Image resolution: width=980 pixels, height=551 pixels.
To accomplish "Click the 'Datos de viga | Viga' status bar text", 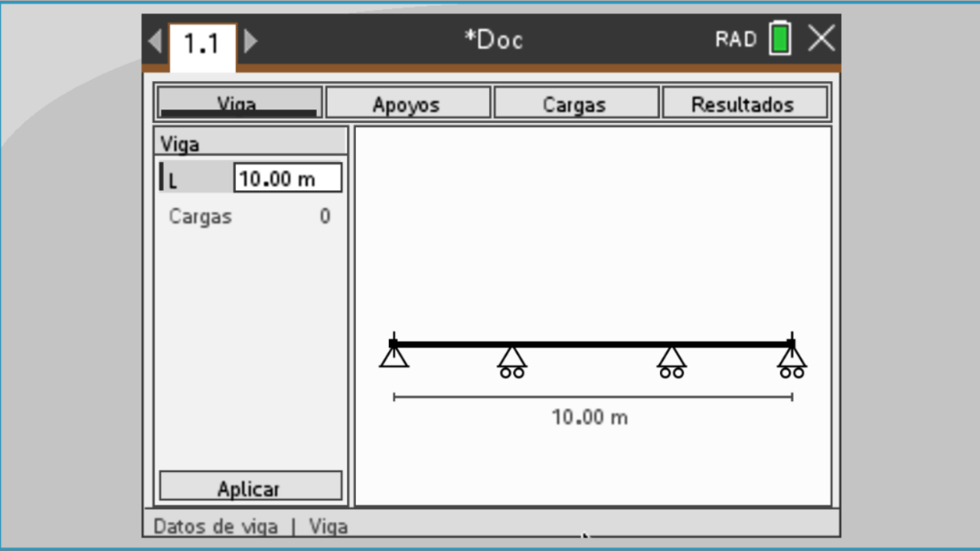I will coord(250,527).
